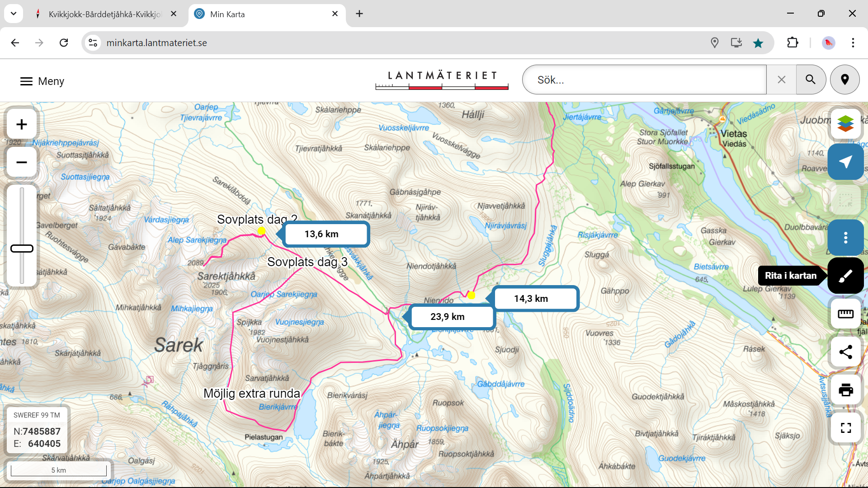Open the three-dot more options button
The width and height of the screenshot is (868, 488).
pyautogui.click(x=845, y=238)
